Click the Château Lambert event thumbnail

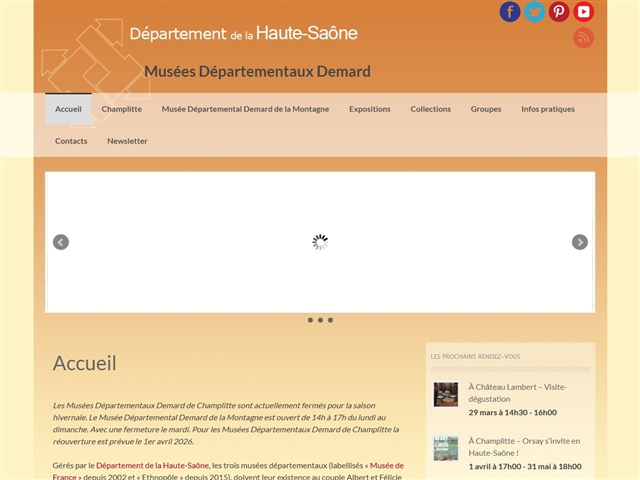(446, 394)
